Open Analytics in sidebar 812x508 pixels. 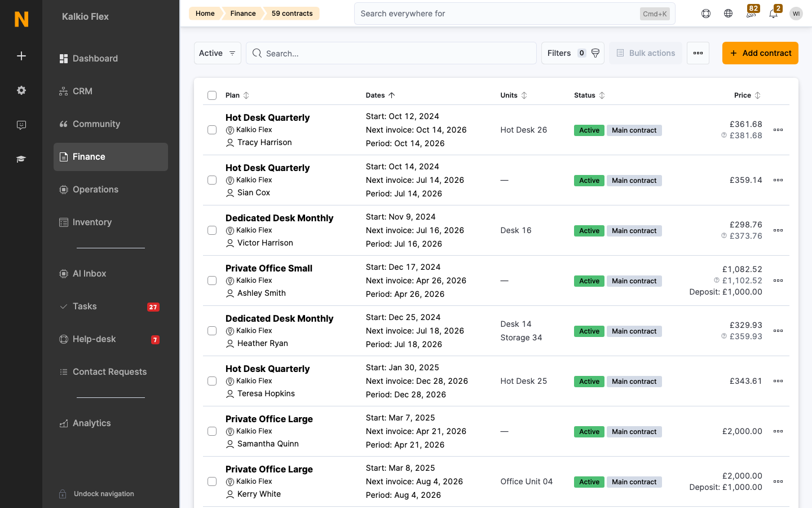(111, 423)
